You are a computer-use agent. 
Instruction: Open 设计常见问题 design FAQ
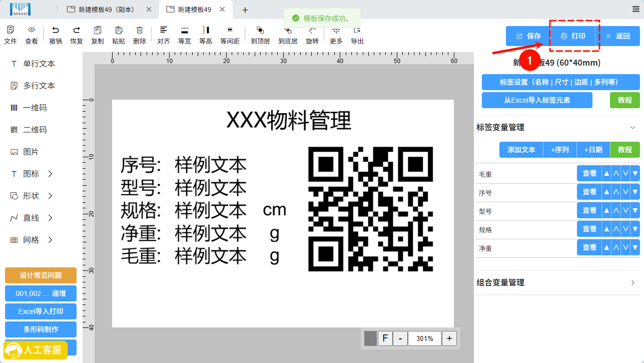click(41, 275)
